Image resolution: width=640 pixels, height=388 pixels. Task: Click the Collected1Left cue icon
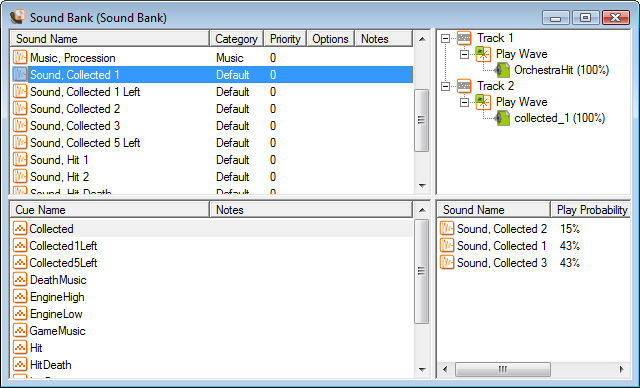20,246
